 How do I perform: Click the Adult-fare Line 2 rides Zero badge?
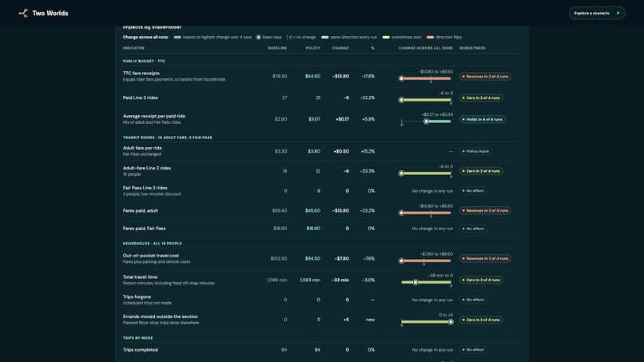481,171
